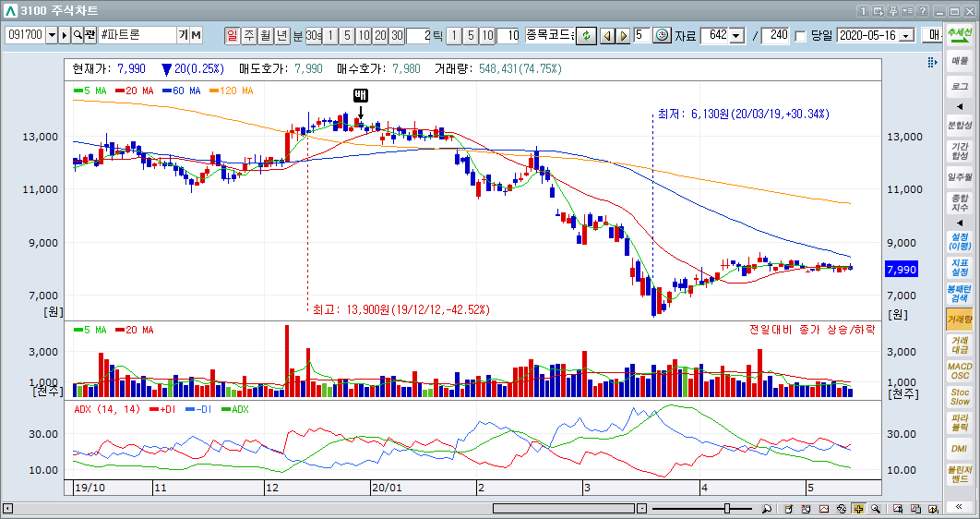Click the double chevron collapse sidebar icon
Viewport: 980px width, 519px height.
click(960, 506)
